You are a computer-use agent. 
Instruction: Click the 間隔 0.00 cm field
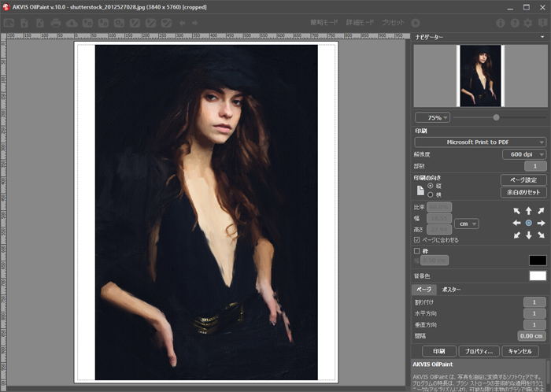tap(531, 336)
